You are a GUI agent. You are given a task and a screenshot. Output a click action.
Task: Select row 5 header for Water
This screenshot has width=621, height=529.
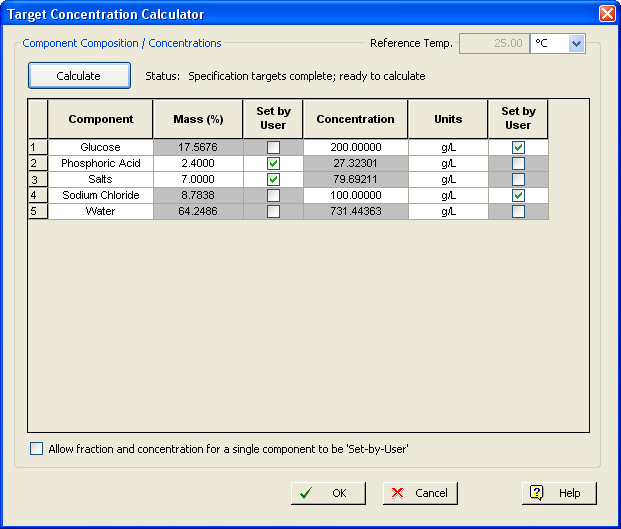point(37,212)
